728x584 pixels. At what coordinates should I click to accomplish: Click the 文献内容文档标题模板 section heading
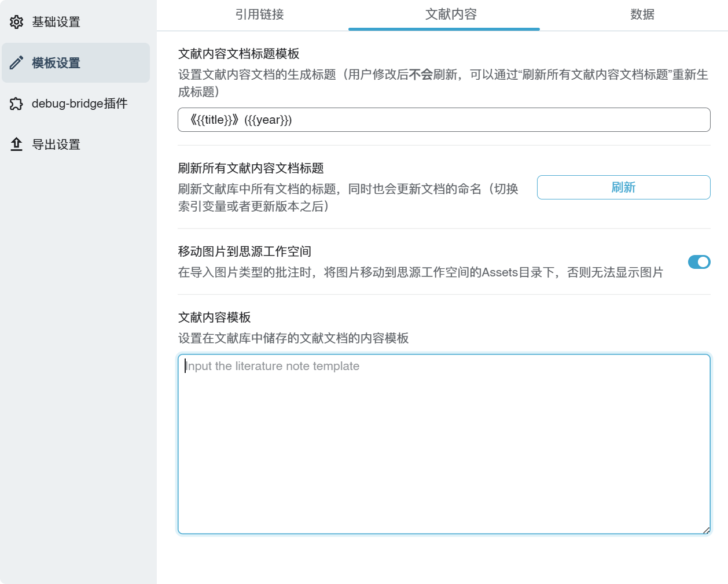[x=238, y=54]
